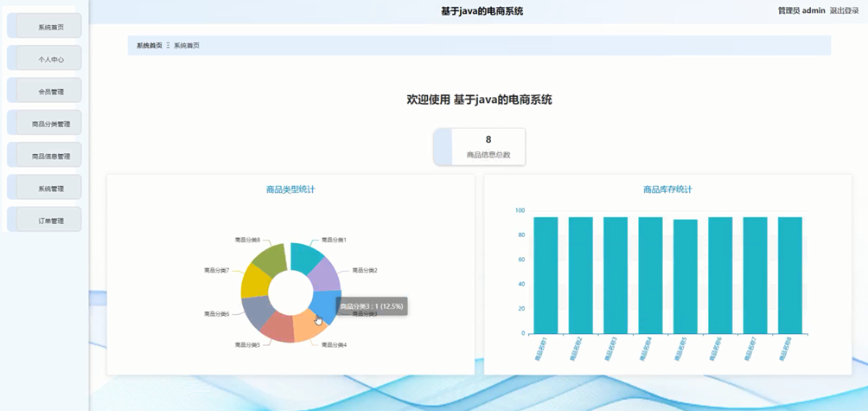The image size is (868, 411).
Task: Click the 管理员 admin account label
Action: tap(801, 11)
